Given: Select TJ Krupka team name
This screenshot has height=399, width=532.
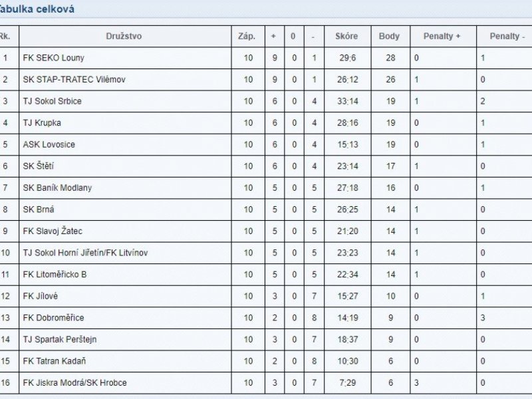Looking at the screenshot, I should tap(42, 123).
